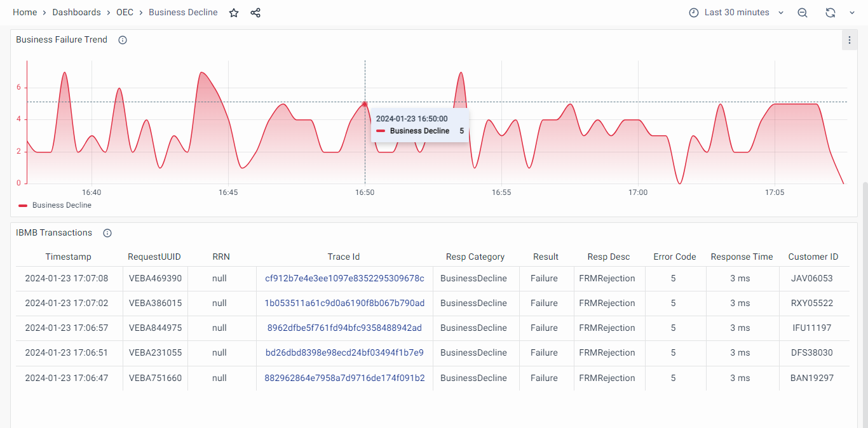Open trace 8962dfbe5f761fd94bfc9358488942ad

[x=344, y=328]
